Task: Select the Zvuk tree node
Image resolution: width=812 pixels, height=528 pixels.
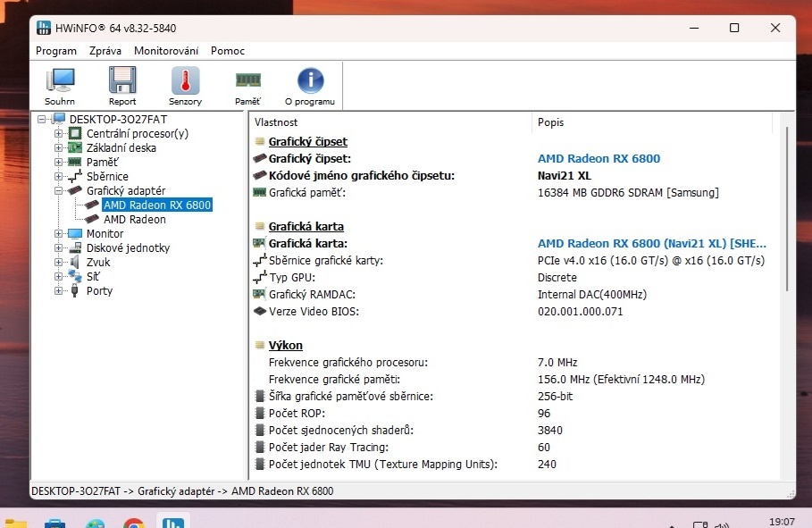Action: (98, 262)
